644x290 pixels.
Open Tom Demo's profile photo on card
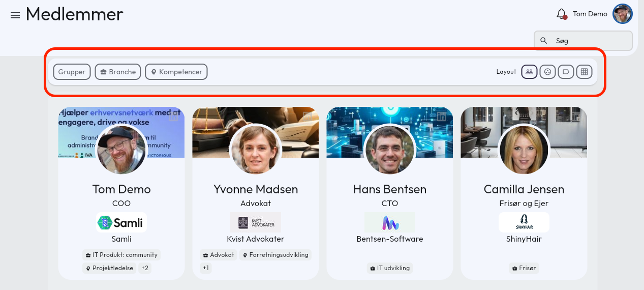121,149
